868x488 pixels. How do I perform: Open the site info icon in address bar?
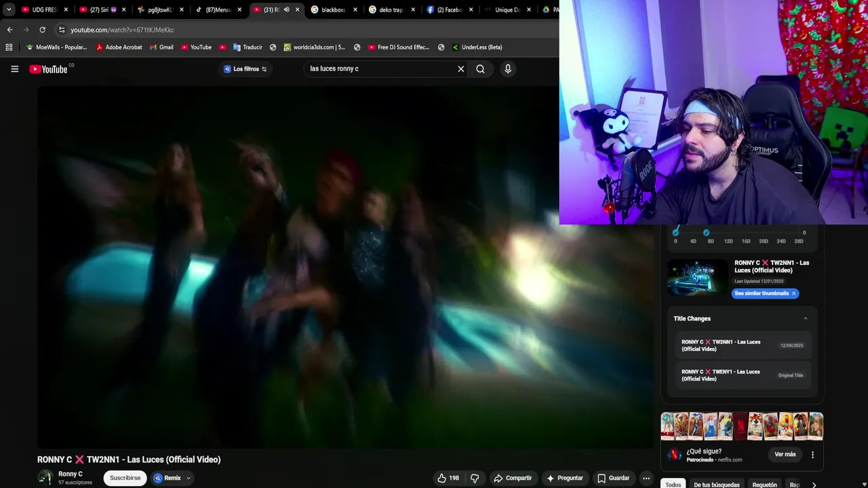62,30
